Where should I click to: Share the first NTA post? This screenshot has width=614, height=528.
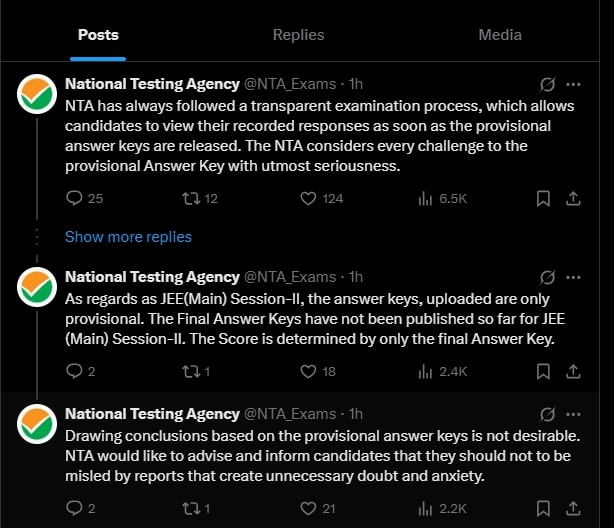[574, 198]
